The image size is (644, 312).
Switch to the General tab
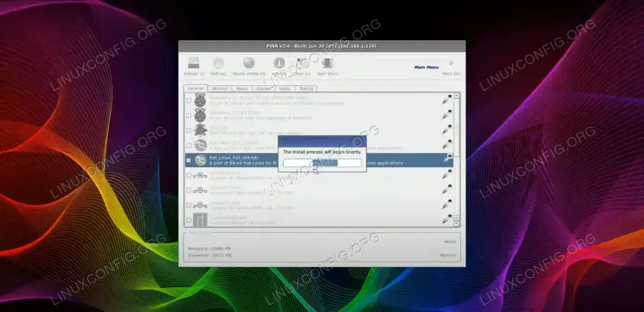click(195, 88)
